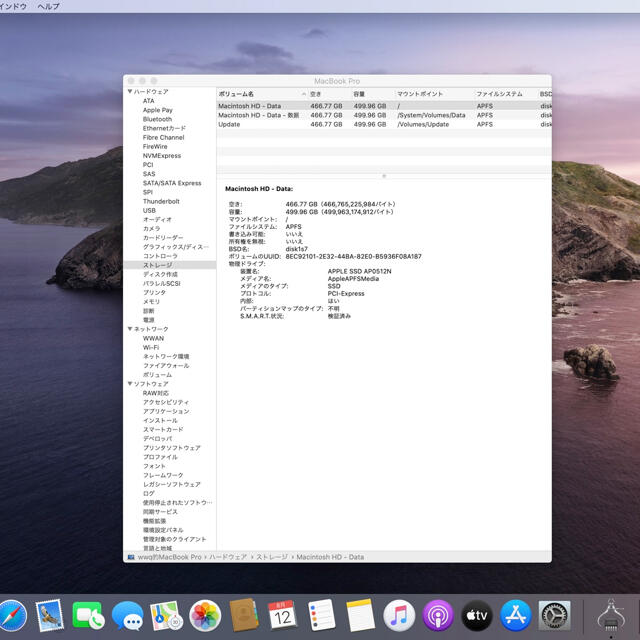This screenshot has width=640, height=640.
Task: Open Apple TV app in Dock
Action: [476, 616]
